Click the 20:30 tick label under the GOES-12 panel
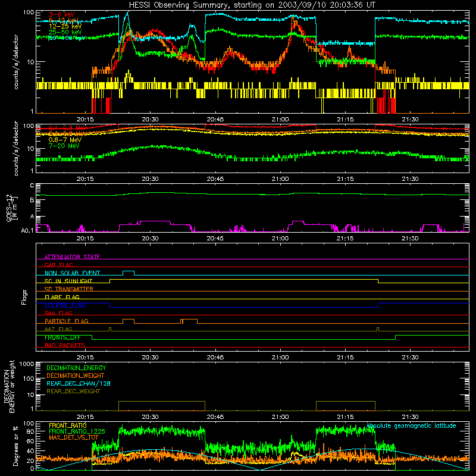The image size is (476, 476). 150,238
